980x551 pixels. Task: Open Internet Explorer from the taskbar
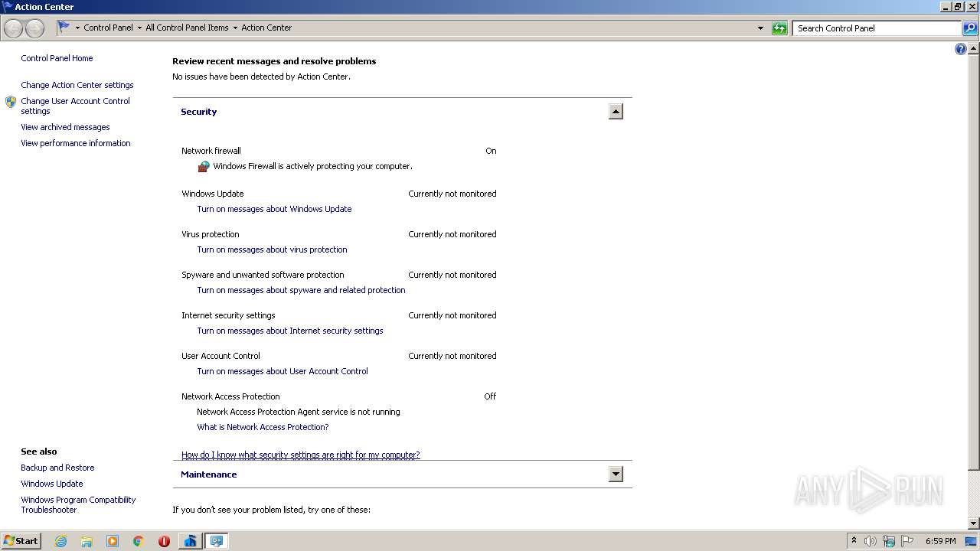click(x=60, y=541)
